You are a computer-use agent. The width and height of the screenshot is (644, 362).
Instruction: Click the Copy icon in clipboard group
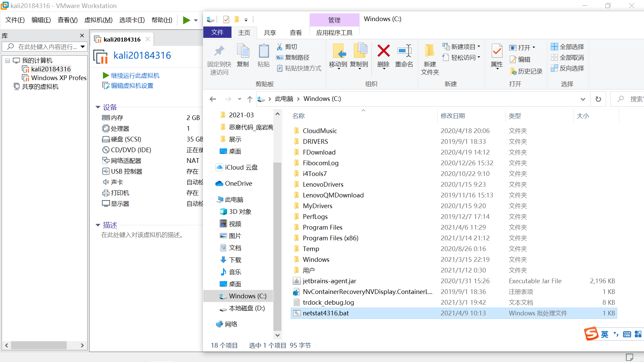tap(243, 51)
